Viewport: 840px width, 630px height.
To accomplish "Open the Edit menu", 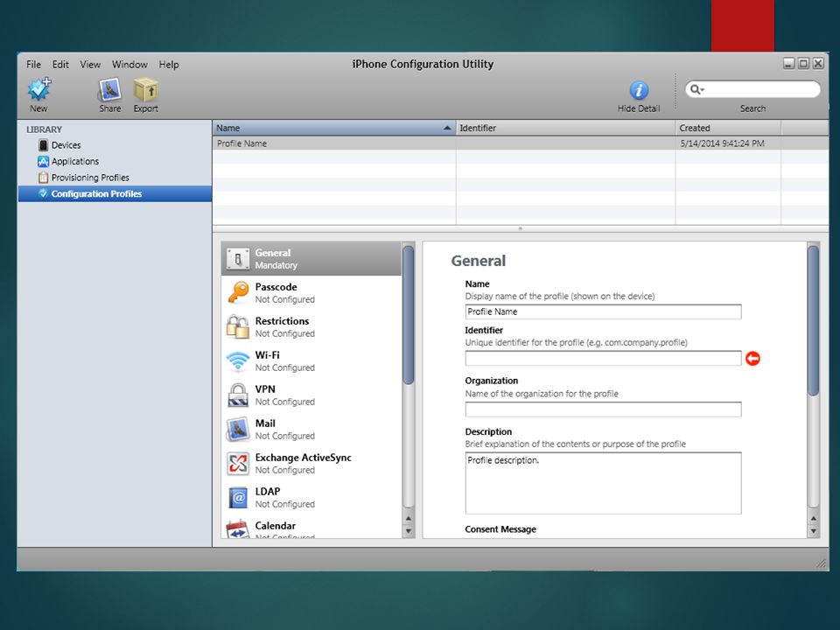I will pos(60,64).
